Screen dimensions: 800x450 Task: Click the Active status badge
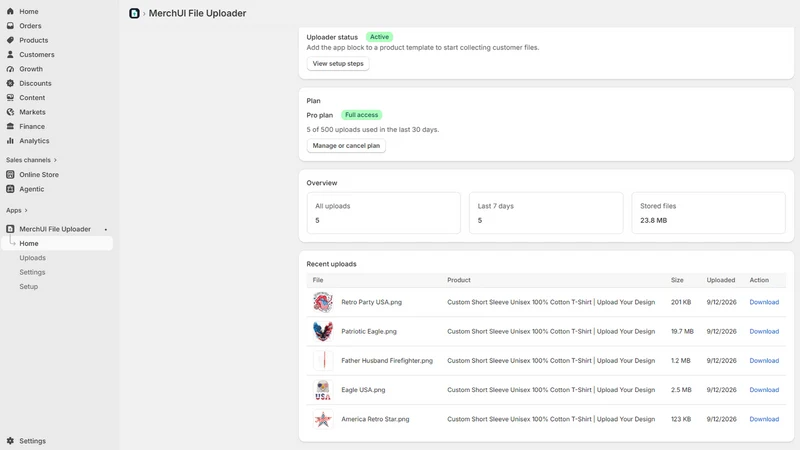click(x=379, y=37)
